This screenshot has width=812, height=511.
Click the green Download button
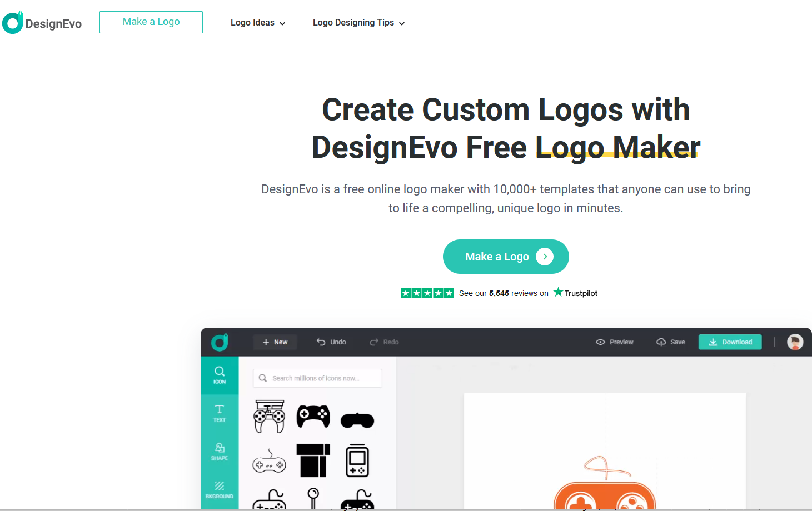click(730, 342)
